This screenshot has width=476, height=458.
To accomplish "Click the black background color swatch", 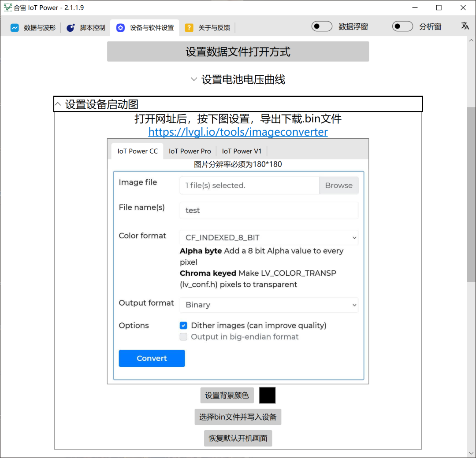I will click(x=268, y=395).
